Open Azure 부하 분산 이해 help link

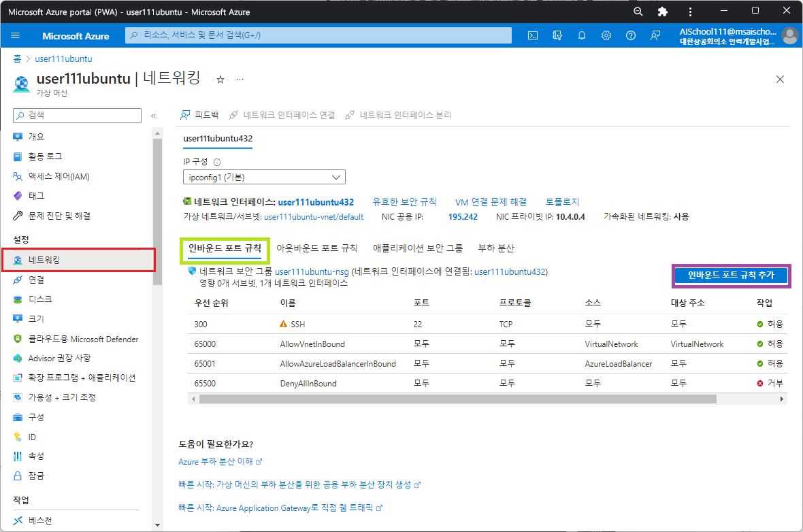click(220, 462)
